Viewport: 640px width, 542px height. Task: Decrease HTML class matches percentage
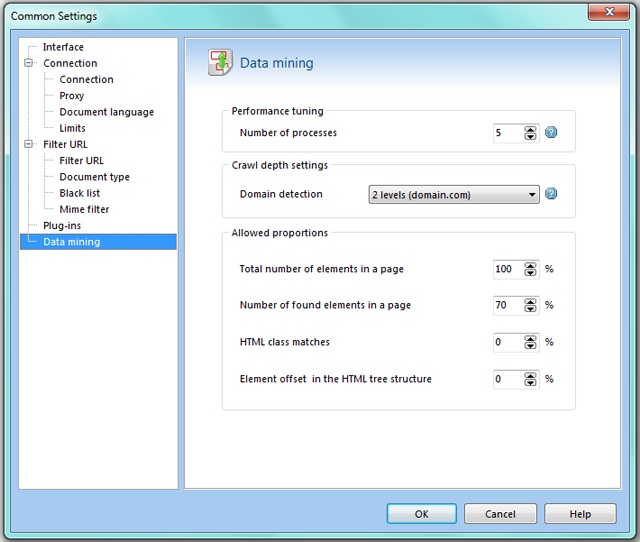(x=530, y=345)
